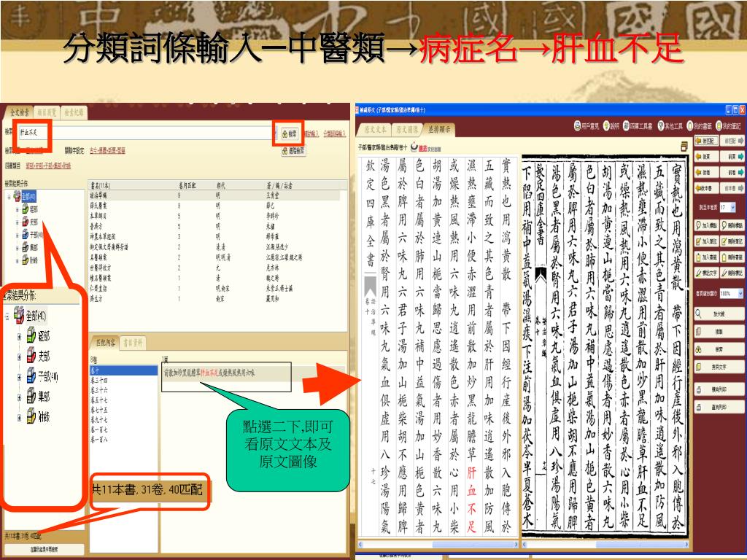This screenshot has height=560, width=747.
Task: Switch to the 匹配內容 tab
Action: [105, 343]
